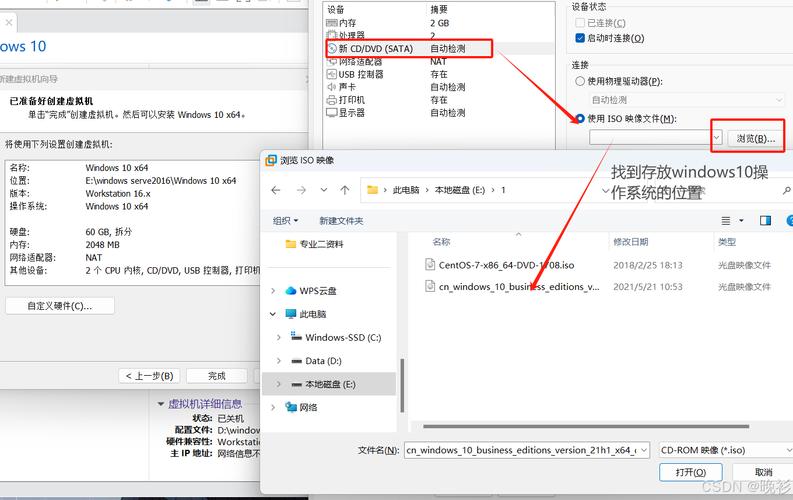793x500 pixels.
Task: Close the VMware tab with the X
Action: [x=9, y=23]
